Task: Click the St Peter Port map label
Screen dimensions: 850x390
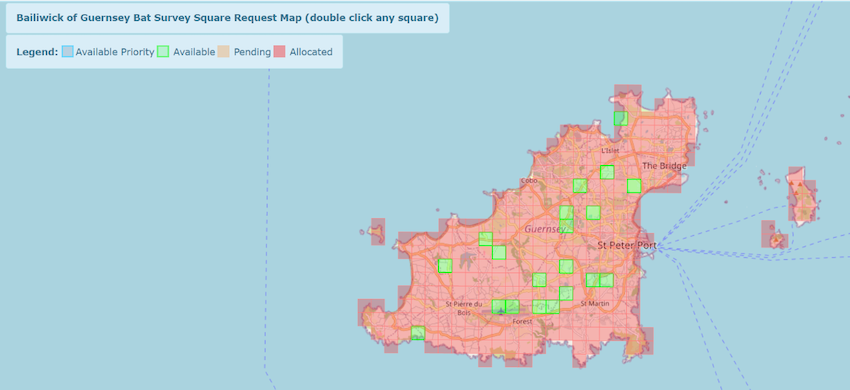Action: pos(627,245)
